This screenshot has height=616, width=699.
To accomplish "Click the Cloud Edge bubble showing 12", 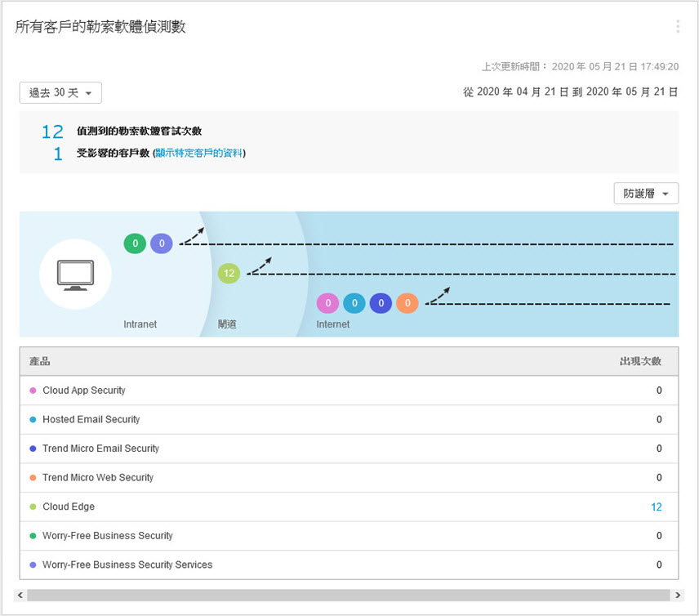I will tap(229, 274).
